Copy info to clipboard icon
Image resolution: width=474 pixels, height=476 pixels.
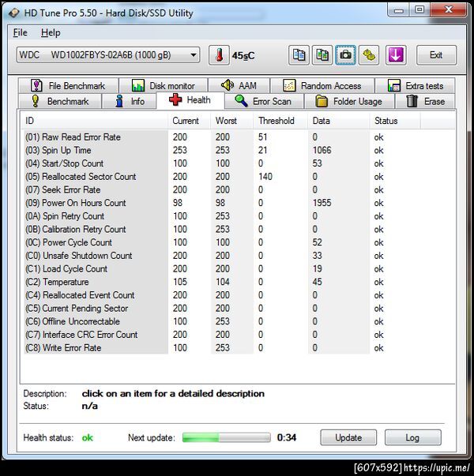(299, 55)
